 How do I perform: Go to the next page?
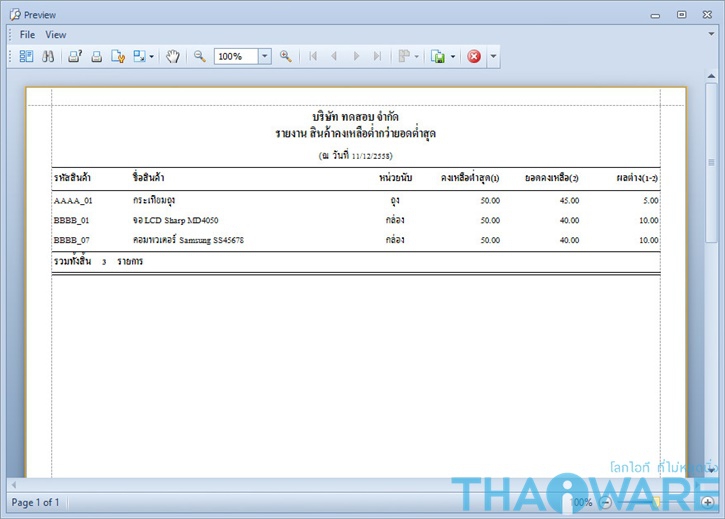click(356, 56)
